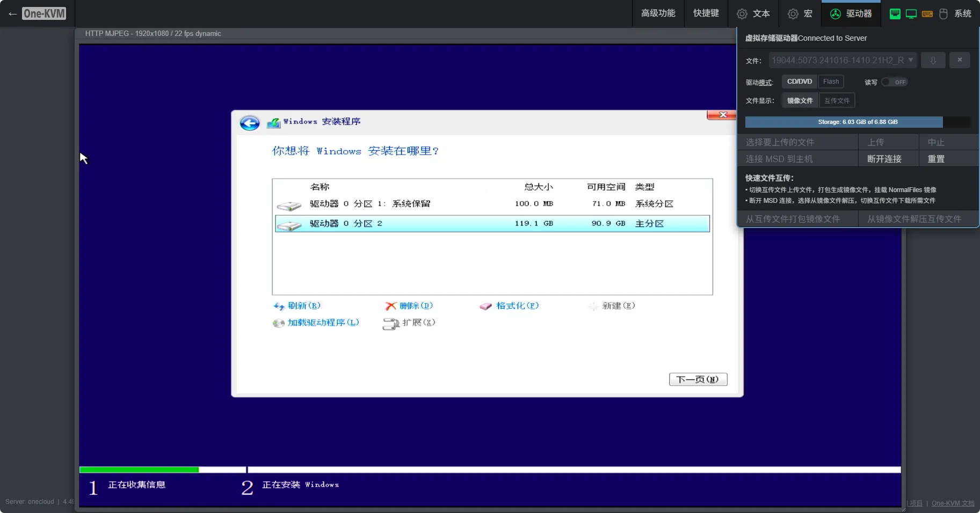
Task: Click the Windows 安装程序 title icon
Action: coord(274,123)
